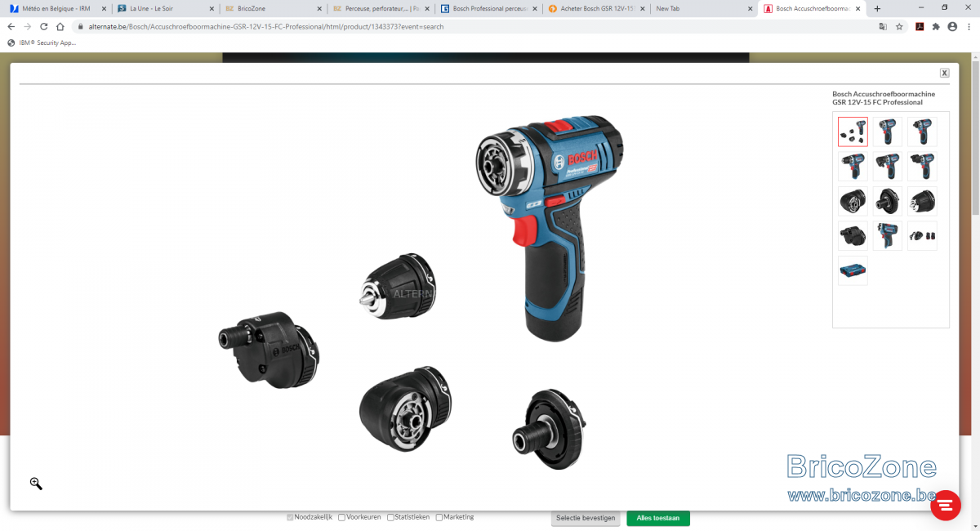
Task: Enable the Voorkeuren cookie checkbox
Action: pyautogui.click(x=341, y=517)
